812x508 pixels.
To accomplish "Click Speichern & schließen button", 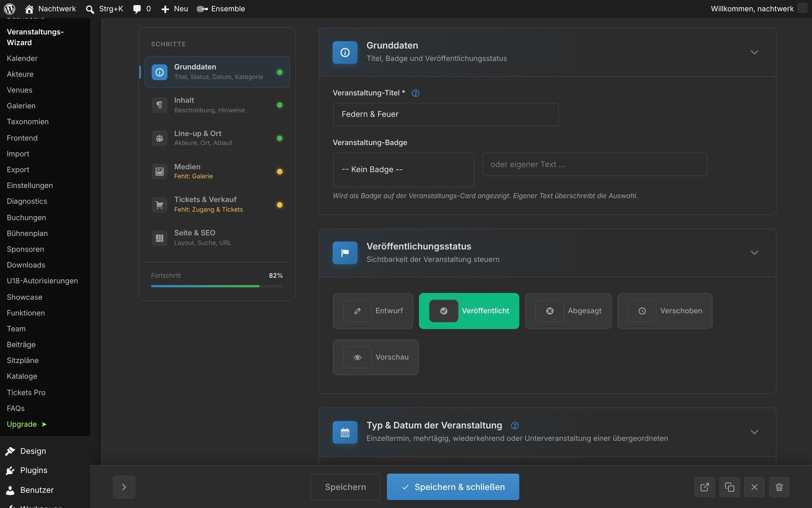I will [x=453, y=487].
